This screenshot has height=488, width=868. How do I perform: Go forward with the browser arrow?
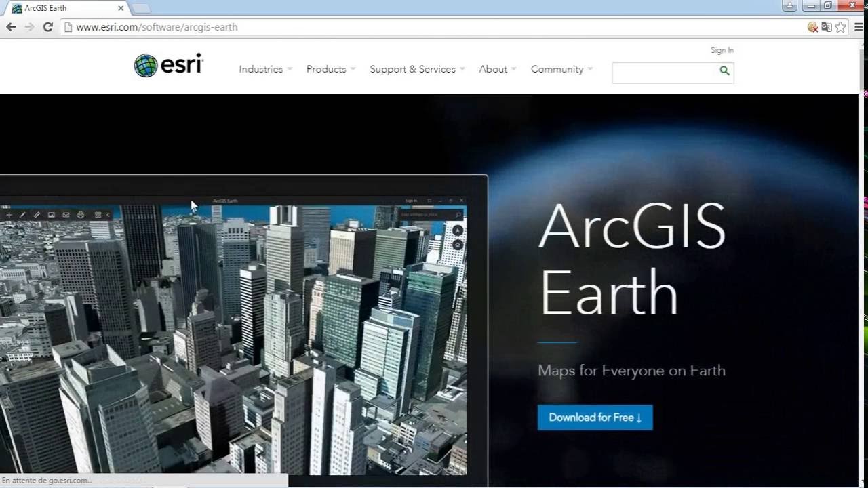pos(29,27)
